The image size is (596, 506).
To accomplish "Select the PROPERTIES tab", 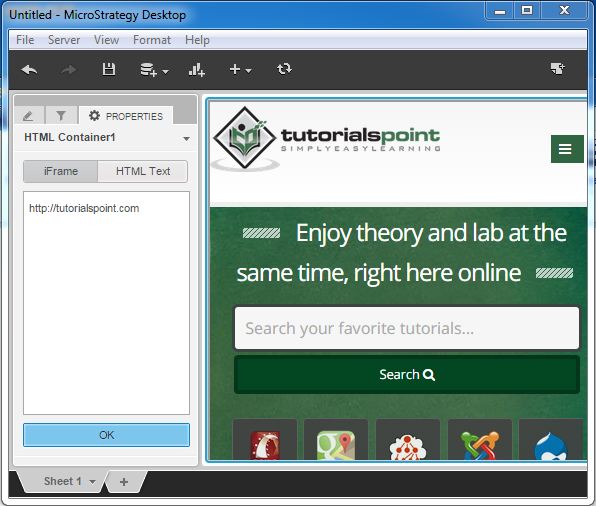I will click(126, 116).
